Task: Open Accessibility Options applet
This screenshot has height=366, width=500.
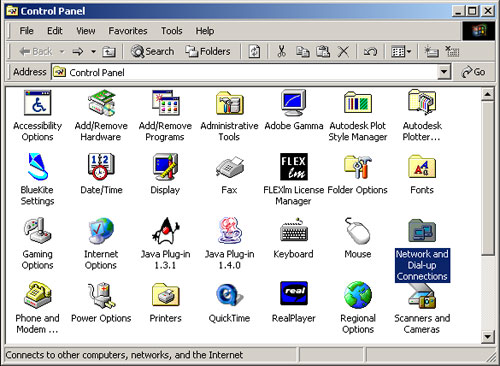Action: point(37,103)
